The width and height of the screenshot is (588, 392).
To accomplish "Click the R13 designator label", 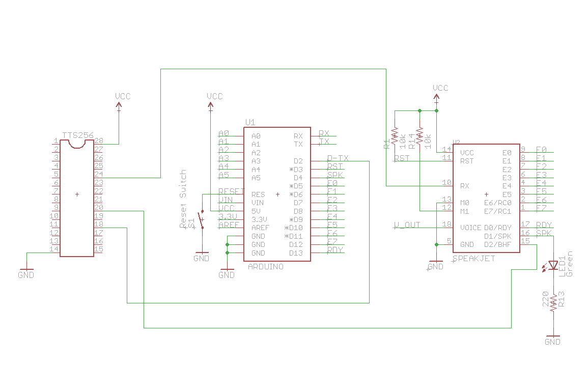I will (562, 299).
